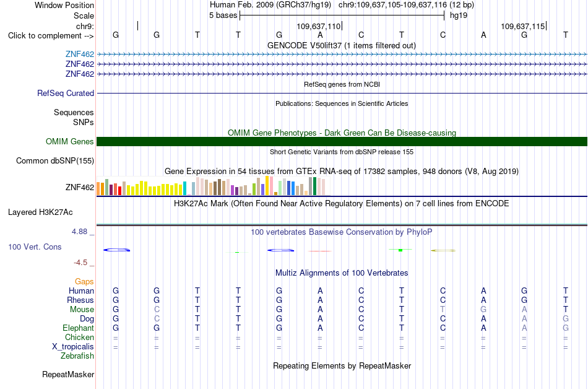This screenshot has width=588, height=389.
Task: Click the faded T base in Mouse row
Action: tap(443, 310)
